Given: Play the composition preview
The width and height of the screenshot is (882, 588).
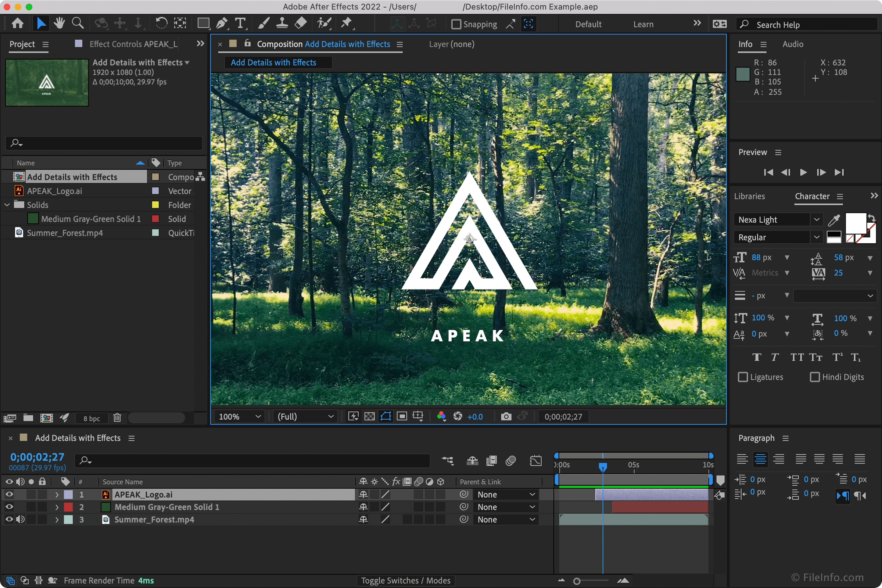Looking at the screenshot, I should [803, 172].
